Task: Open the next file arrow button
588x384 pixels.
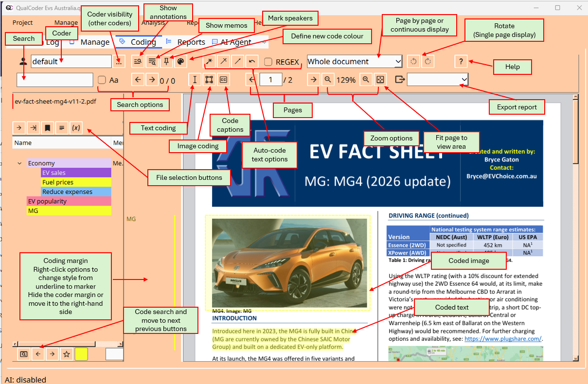Action: point(18,128)
